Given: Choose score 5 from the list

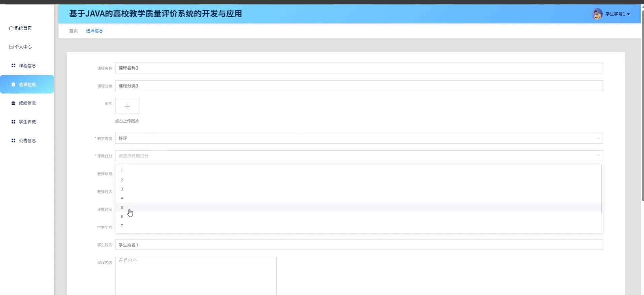Looking at the screenshot, I should [358, 207].
